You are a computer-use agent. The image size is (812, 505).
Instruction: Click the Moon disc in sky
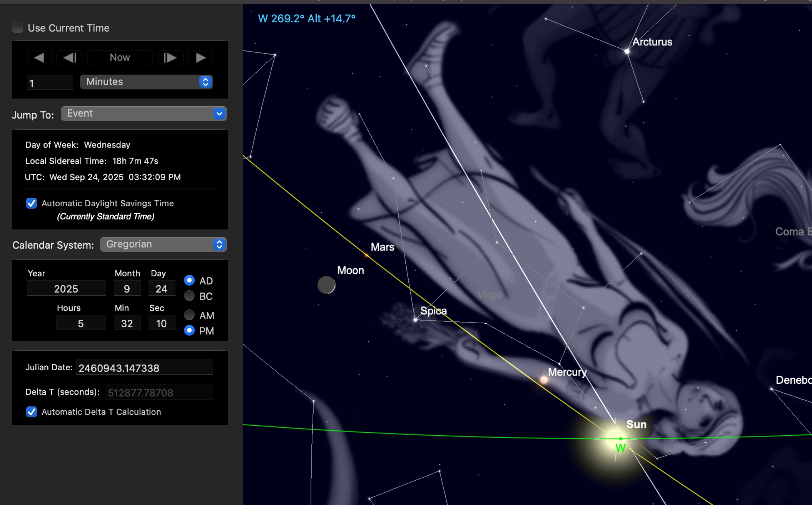tap(326, 285)
